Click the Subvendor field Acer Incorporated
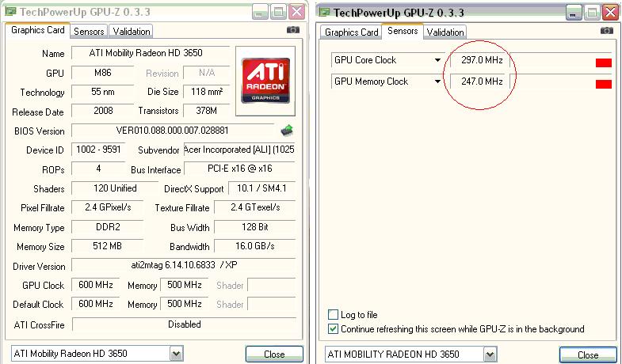622x364 pixels. 239,150
